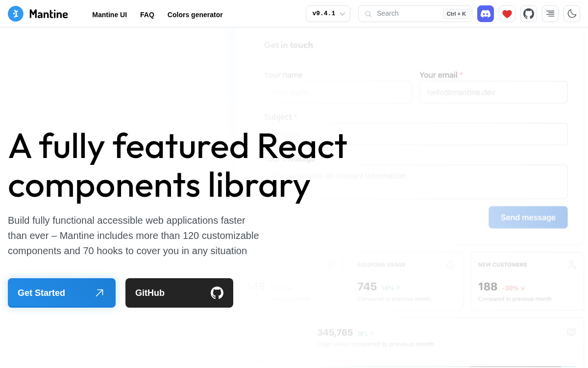Go to the FAQ page
The width and height of the screenshot is (588, 368).
[x=147, y=15]
